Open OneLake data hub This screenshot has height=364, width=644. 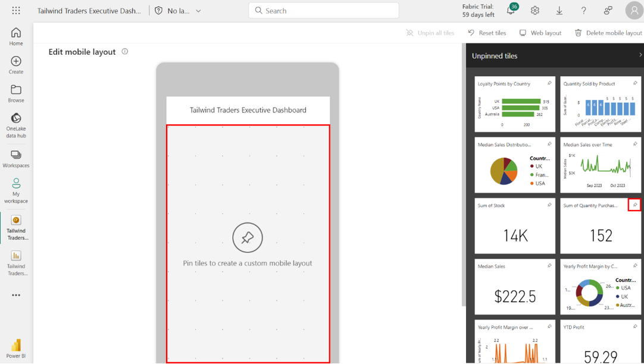click(x=16, y=125)
